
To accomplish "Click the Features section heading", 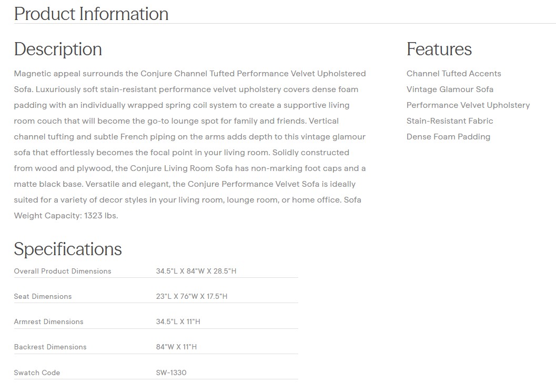I will click(439, 49).
